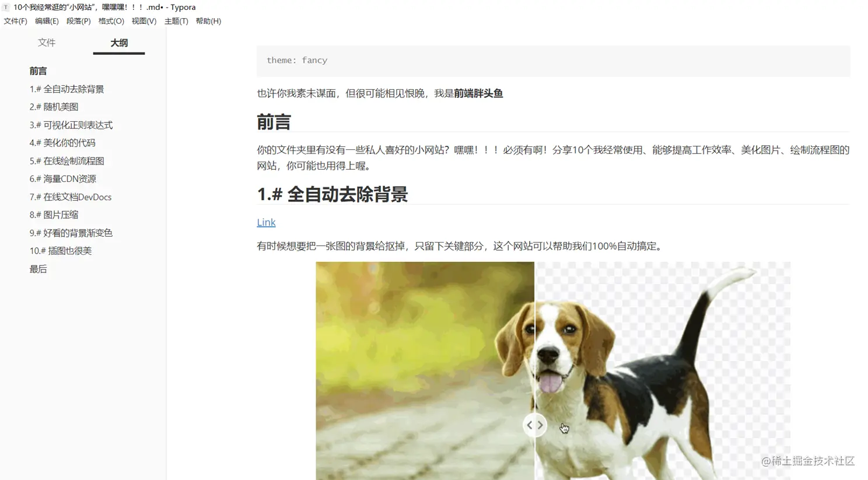Click the slider handle arrows on dog image

tap(534, 425)
